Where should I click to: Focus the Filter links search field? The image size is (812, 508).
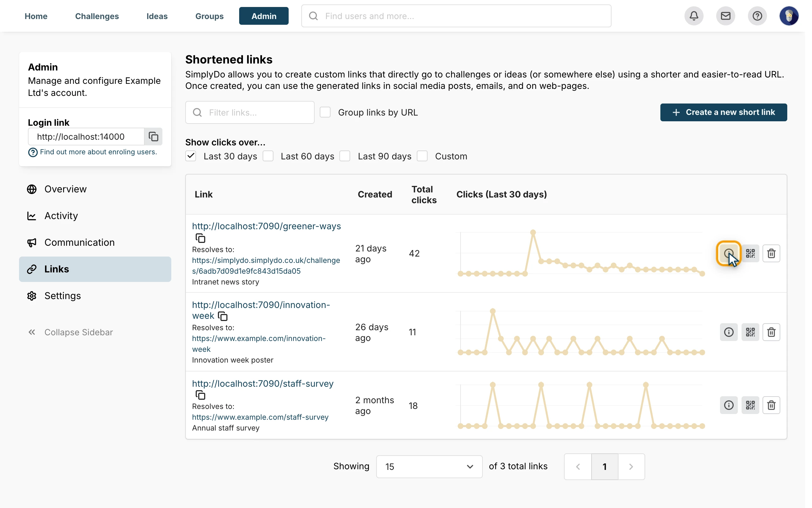250,112
